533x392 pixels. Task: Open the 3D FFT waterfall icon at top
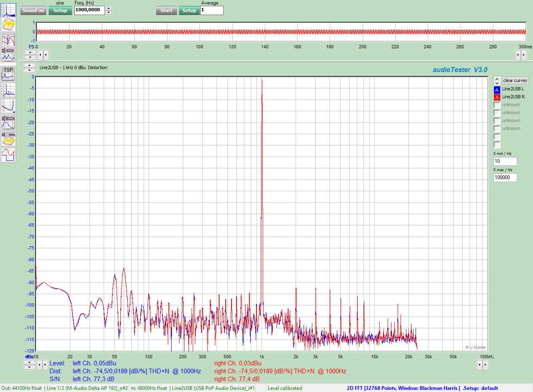(x=8, y=25)
